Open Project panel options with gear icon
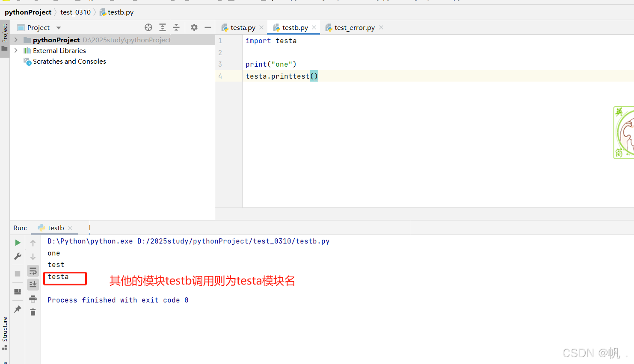The height and width of the screenshot is (364, 634). (194, 27)
